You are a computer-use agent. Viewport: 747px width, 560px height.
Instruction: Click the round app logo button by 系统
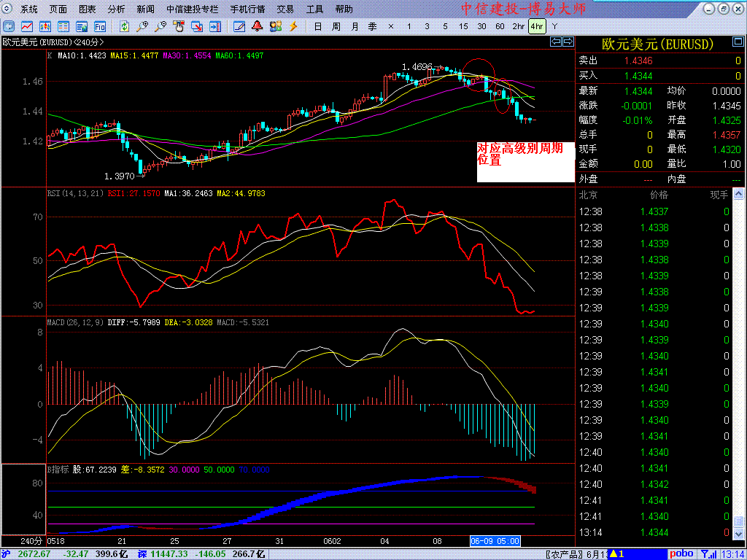[x=9, y=9]
